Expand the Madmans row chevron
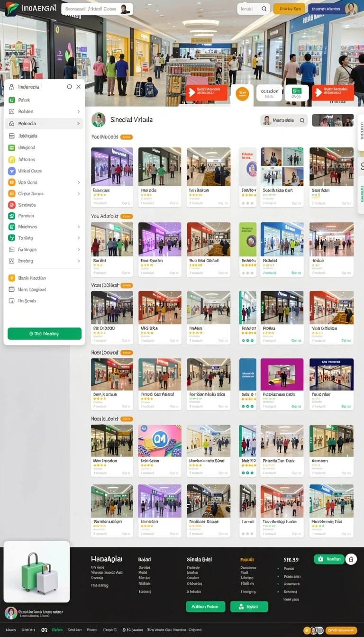This screenshot has width=364, height=637. 79,227
